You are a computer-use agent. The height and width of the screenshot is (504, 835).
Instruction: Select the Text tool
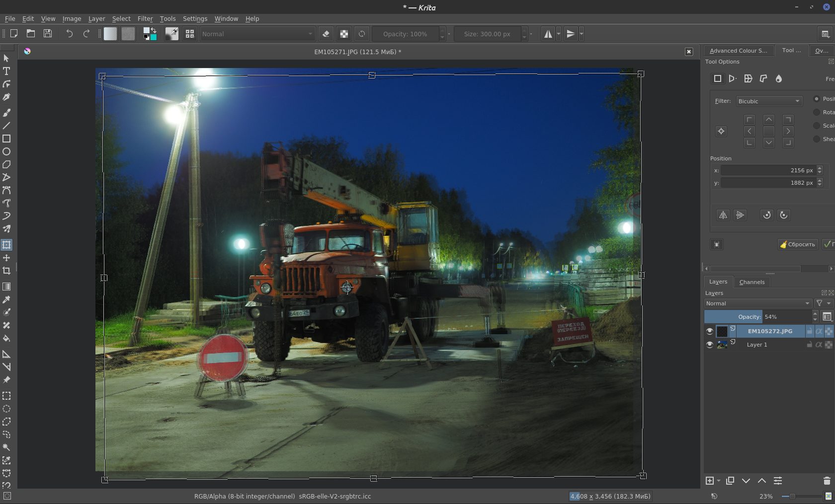[6, 71]
